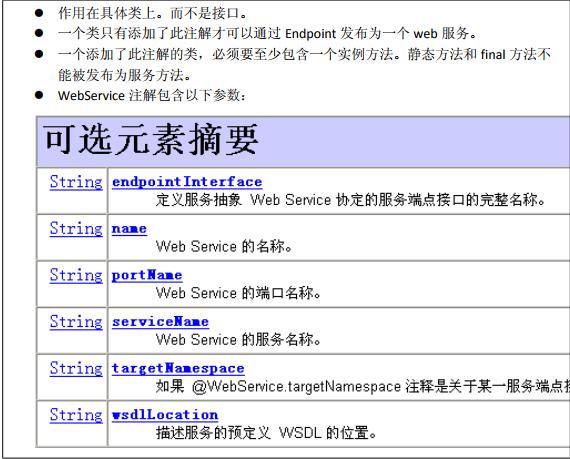
Task: Click String link in wsdlLocation row
Action: tap(76, 415)
